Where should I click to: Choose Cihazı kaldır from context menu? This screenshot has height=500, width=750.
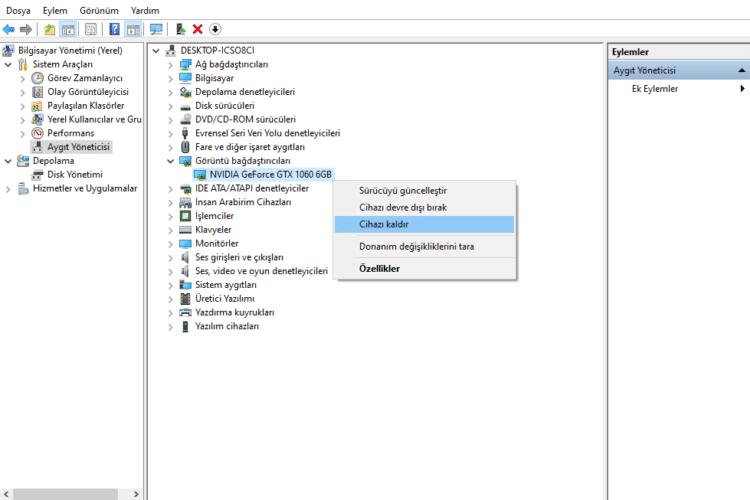pos(384,224)
